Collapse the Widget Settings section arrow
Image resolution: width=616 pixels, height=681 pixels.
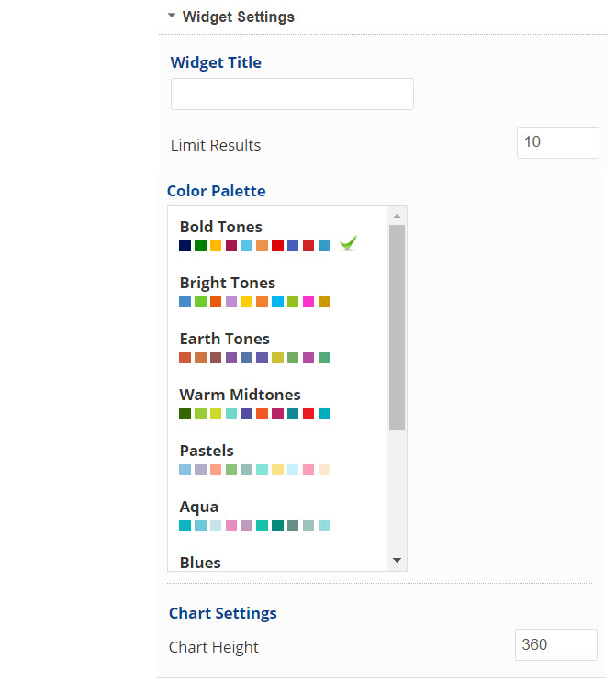(172, 16)
